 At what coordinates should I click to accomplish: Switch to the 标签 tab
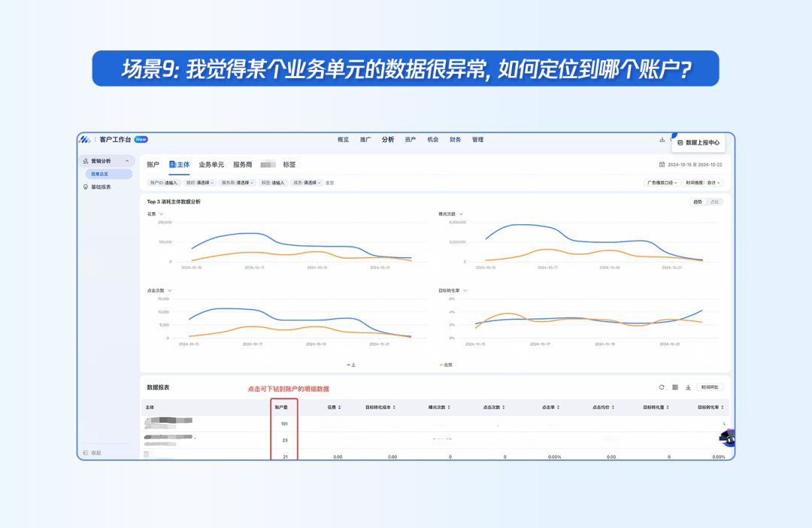pos(289,165)
